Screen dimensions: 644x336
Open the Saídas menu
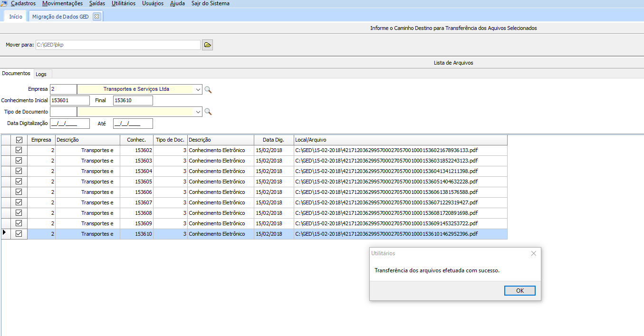pyautogui.click(x=97, y=3)
